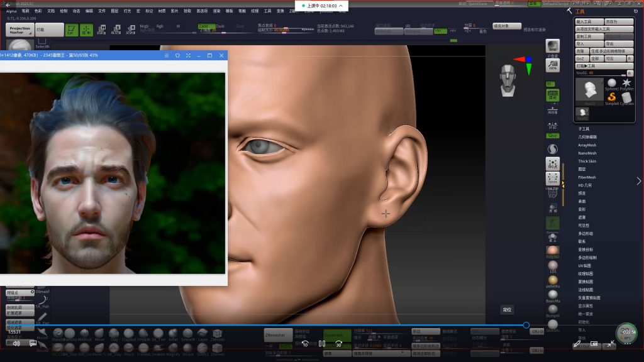Viewport: 644px width, 362px height.
Task: Choose the Sphere3D tool thumbnail
Action: tap(611, 84)
